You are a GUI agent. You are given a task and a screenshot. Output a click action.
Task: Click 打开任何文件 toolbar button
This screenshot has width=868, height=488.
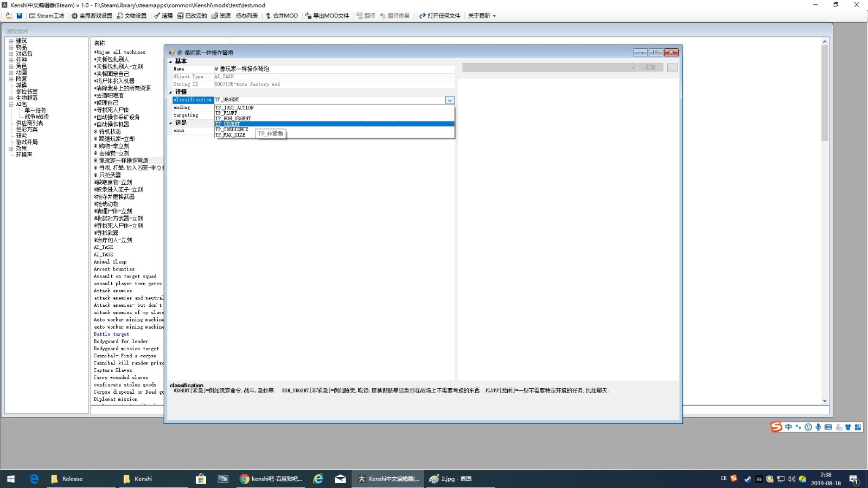click(440, 16)
